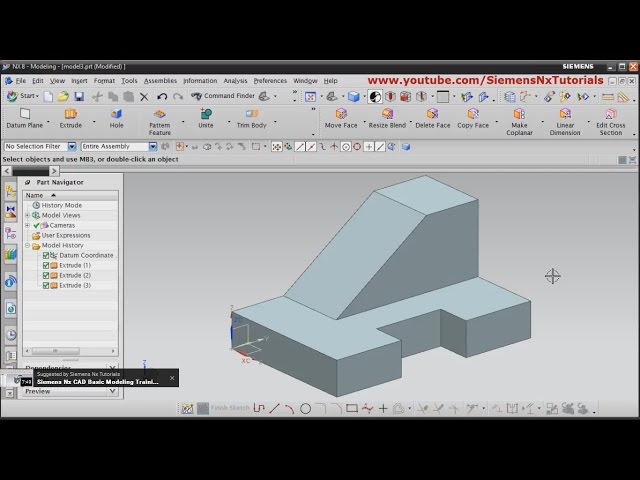The height and width of the screenshot is (480, 640).
Task: Open the Format menu
Action: (104, 81)
